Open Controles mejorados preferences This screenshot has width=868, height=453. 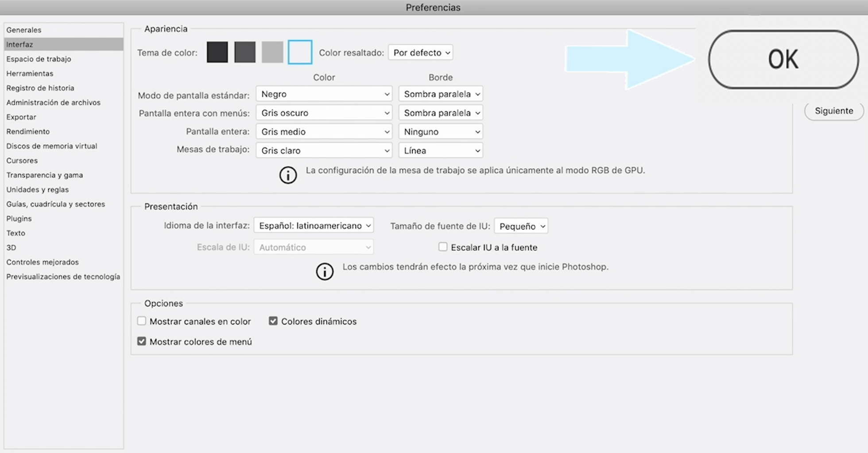64,262
